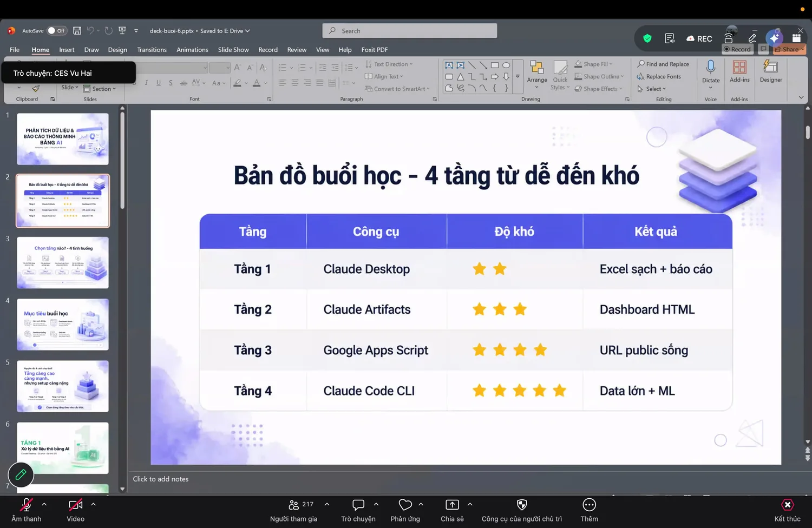
Task: Select the Text Box shape icon
Action: pyautogui.click(x=449, y=65)
